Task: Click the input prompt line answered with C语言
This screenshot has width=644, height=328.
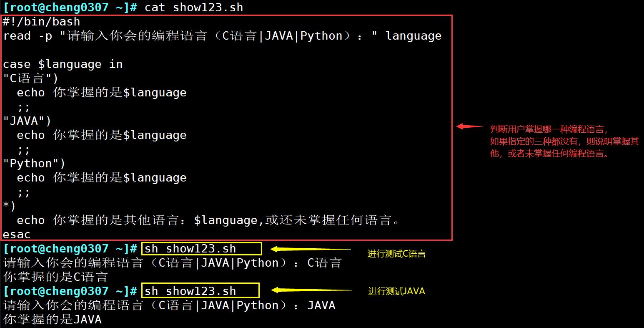Action: pos(173,263)
